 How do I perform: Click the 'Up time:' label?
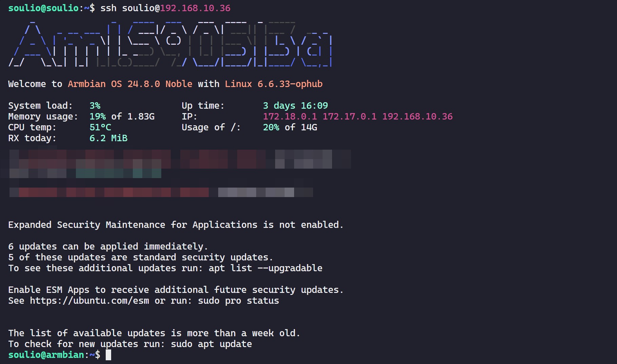click(x=203, y=106)
